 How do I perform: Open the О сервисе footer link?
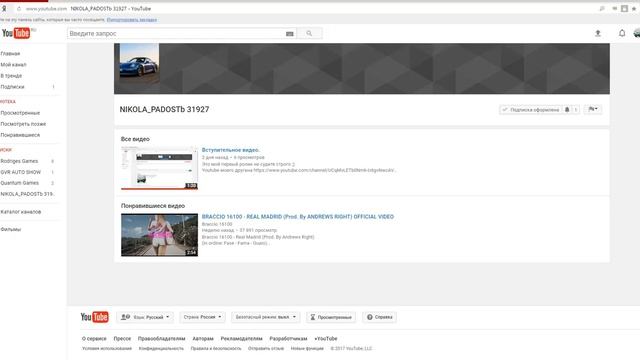[x=94, y=338]
